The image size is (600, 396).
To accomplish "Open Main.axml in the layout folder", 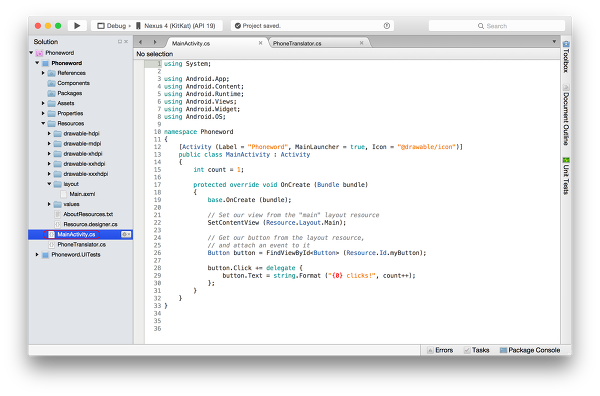I will point(82,194).
